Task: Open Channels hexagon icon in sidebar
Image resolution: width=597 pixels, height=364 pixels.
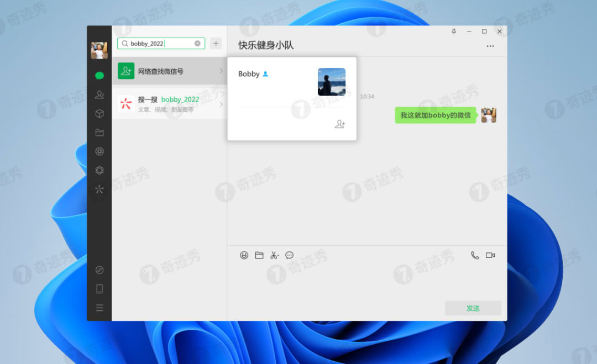Action: coord(99,170)
